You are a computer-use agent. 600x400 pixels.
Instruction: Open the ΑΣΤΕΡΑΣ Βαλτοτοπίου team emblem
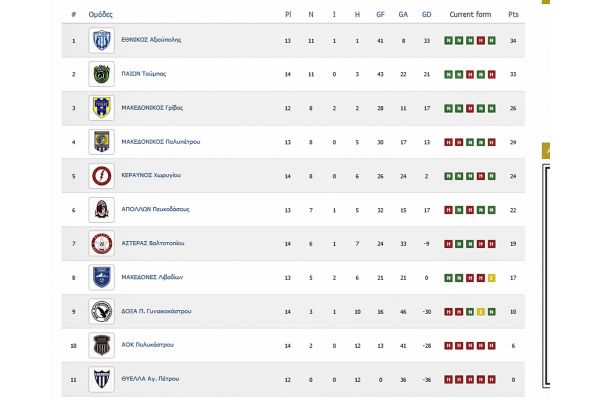(x=100, y=243)
